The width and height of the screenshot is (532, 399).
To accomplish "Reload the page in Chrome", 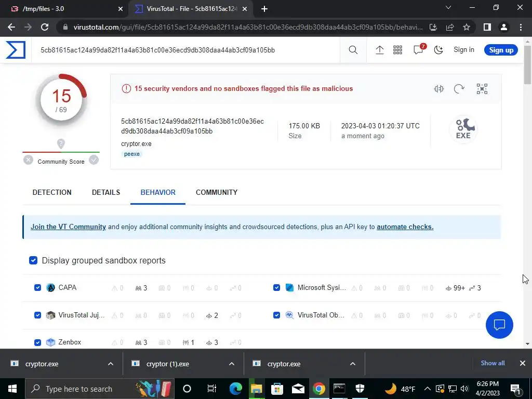I will [x=45, y=27].
